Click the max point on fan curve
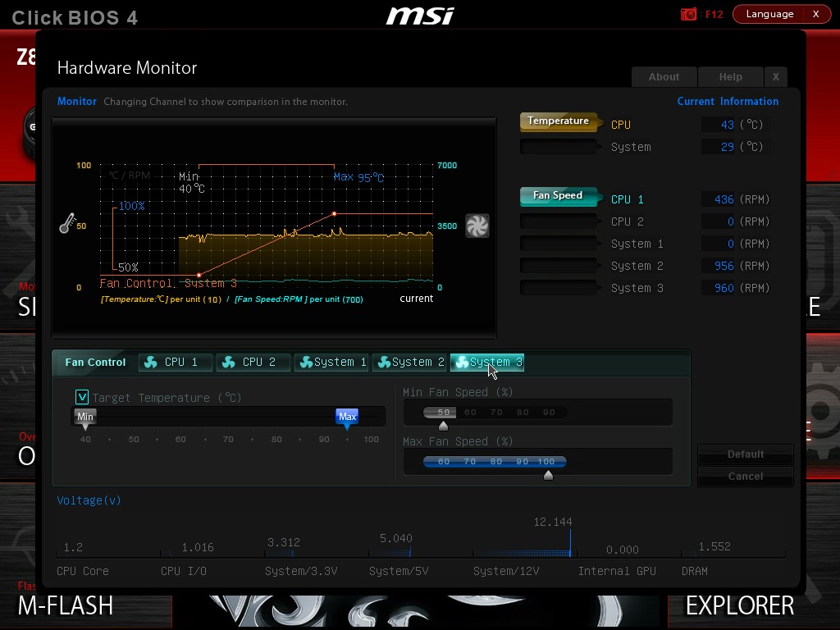840x630 pixels. pos(335,214)
